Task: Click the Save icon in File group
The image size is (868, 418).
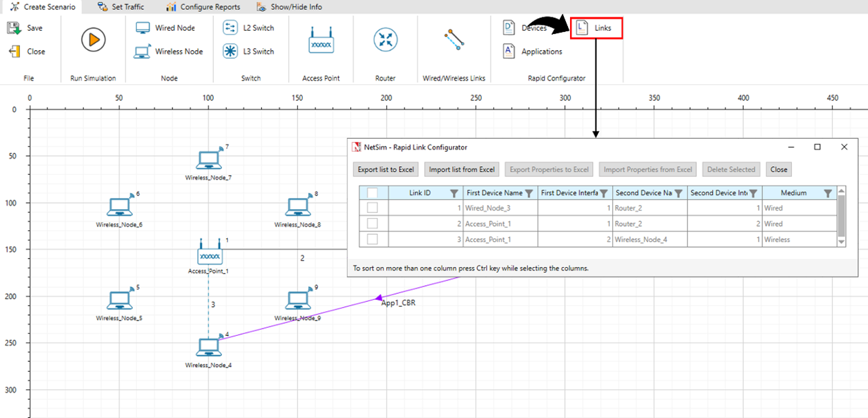Action: tap(13, 28)
